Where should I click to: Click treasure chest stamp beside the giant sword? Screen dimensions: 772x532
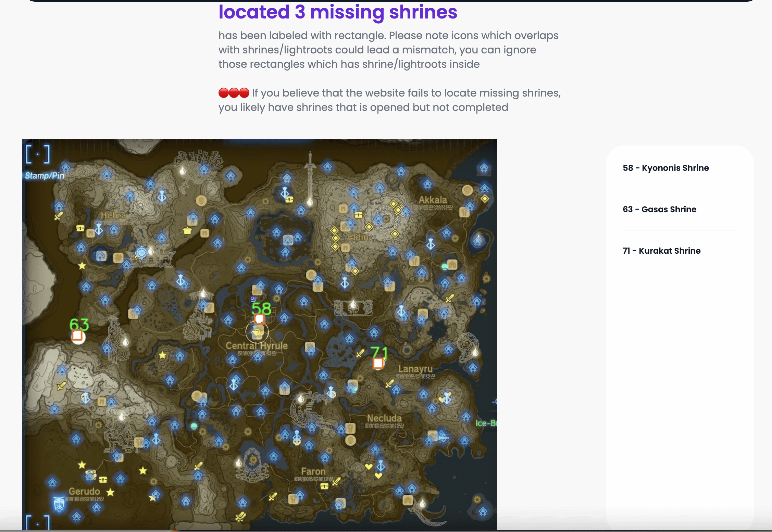(289, 199)
